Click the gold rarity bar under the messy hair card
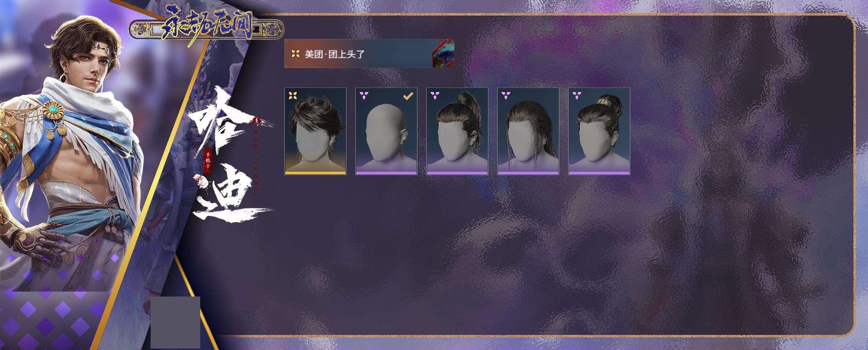Viewport: 868px width, 350px height. (315, 173)
